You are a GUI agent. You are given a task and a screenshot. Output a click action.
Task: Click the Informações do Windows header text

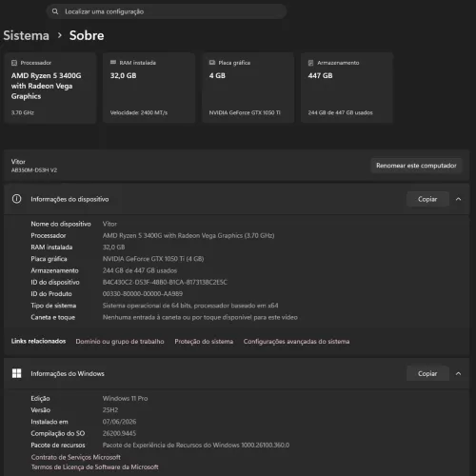coord(68,374)
